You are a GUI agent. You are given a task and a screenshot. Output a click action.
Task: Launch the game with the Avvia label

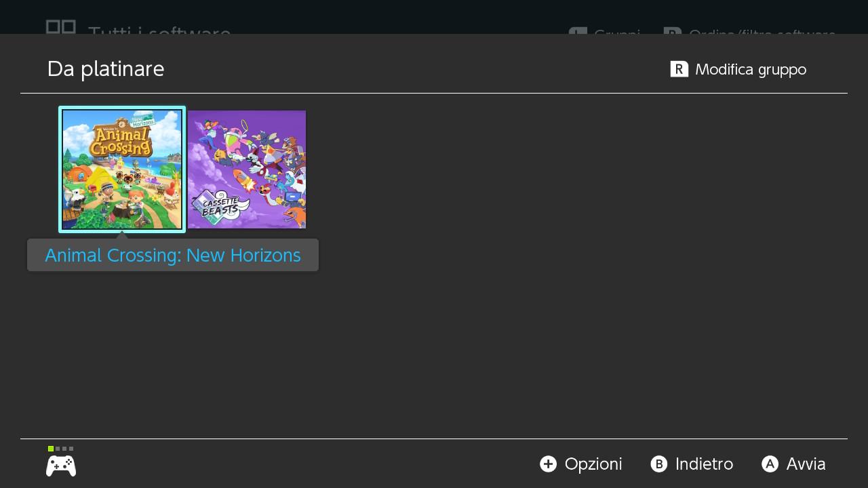(806, 464)
